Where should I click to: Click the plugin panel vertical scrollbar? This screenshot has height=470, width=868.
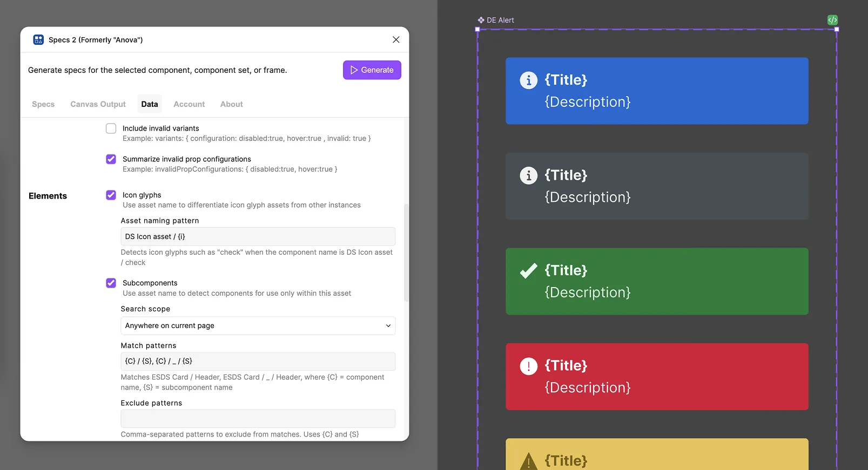(x=406, y=252)
